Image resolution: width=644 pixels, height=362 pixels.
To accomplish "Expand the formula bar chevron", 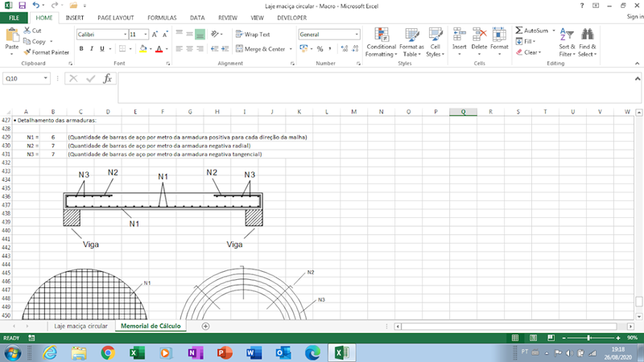I will pos(638,78).
